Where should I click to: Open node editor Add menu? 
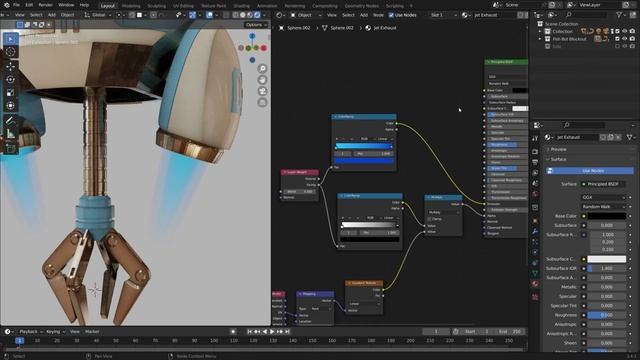364,15
